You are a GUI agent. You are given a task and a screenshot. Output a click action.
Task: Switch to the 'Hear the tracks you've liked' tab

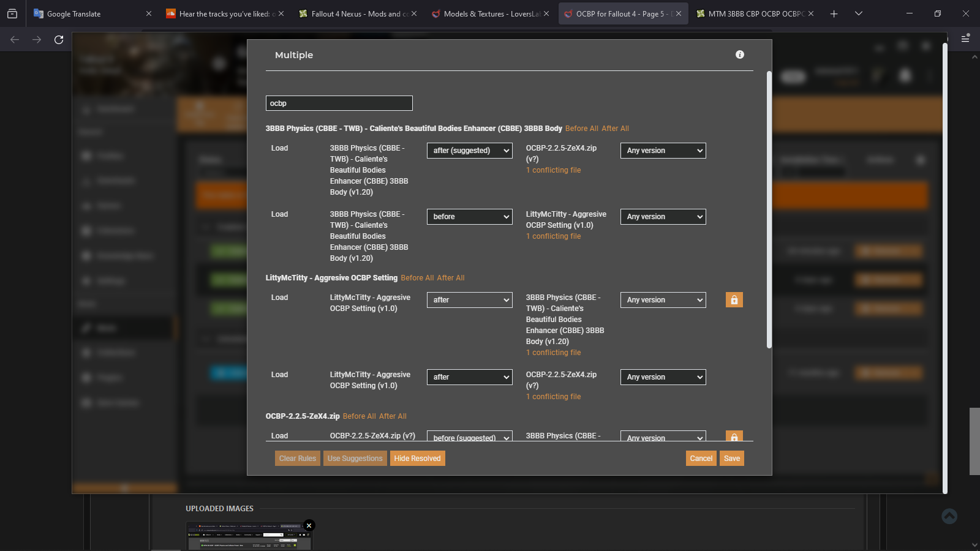point(225,13)
